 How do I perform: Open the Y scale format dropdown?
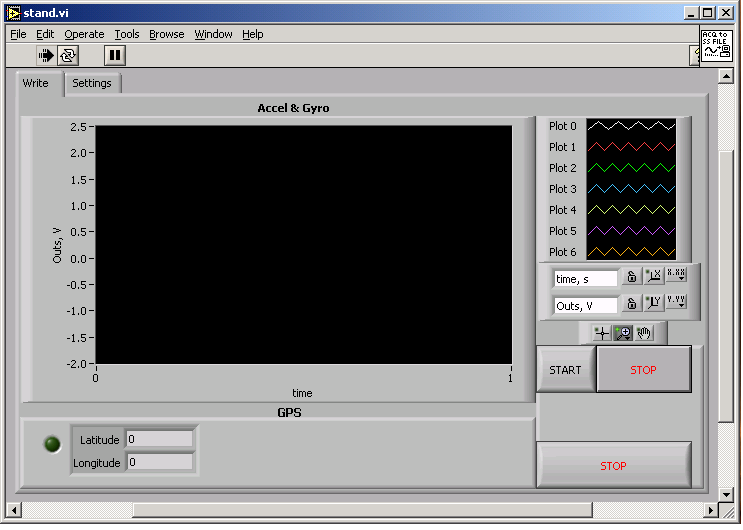[676, 302]
